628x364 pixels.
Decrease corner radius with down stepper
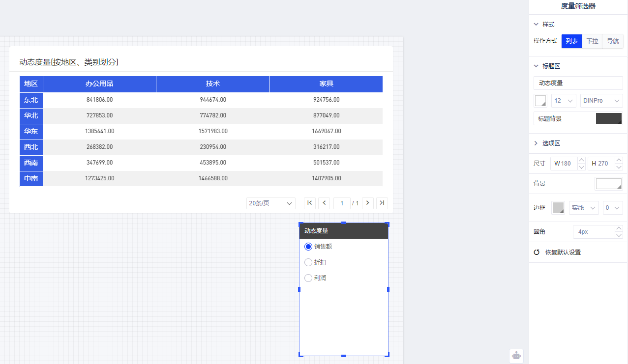coord(619,235)
